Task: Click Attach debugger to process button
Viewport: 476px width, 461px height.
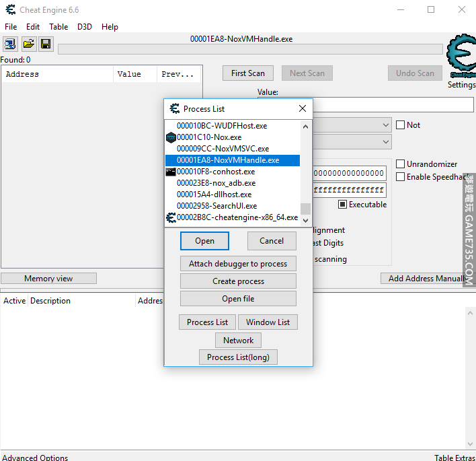Action: 238,264
